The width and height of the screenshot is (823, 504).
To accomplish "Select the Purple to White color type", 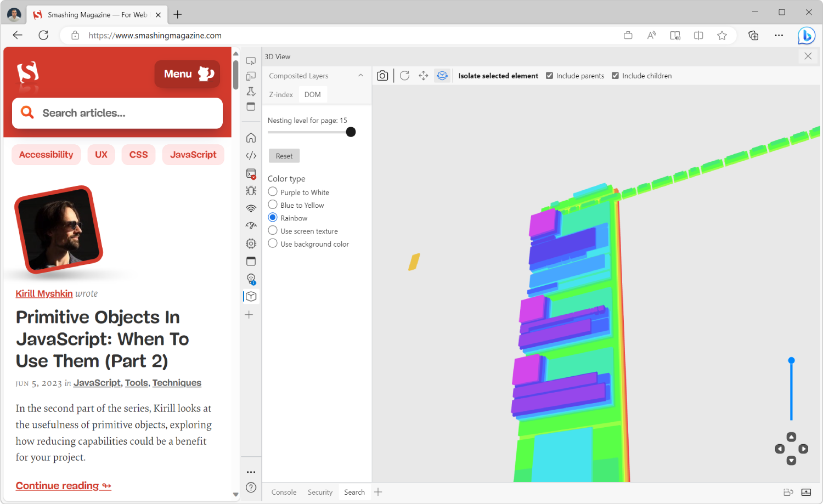I will pyautogui.click(x=273, y=192).
